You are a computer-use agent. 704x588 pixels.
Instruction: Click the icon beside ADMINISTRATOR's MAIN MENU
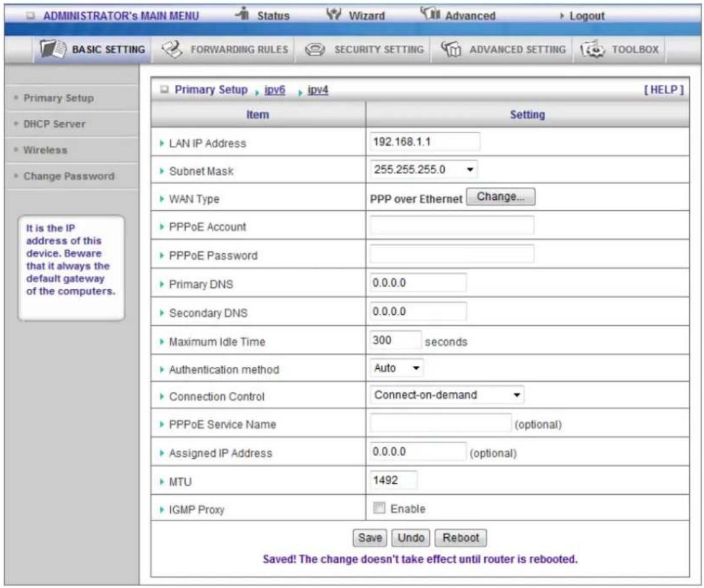click(30, 15)
